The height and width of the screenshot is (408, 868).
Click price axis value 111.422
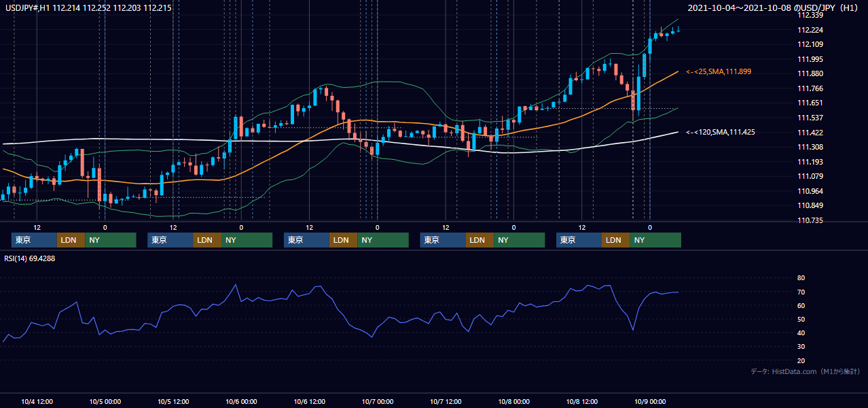tap(811, 133)
